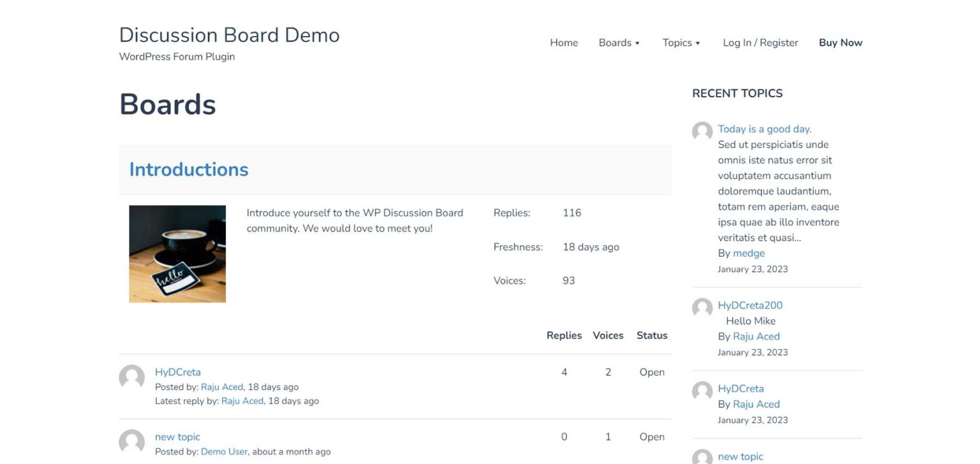Click Log In / Register in the navbar
Image resolution: width=980 pixels, height=464 pixels.
[x=760, y=43]
